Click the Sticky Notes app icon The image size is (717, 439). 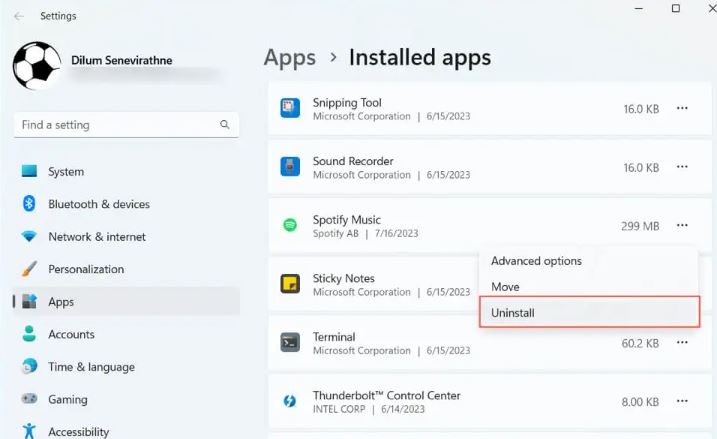point(290,284)
